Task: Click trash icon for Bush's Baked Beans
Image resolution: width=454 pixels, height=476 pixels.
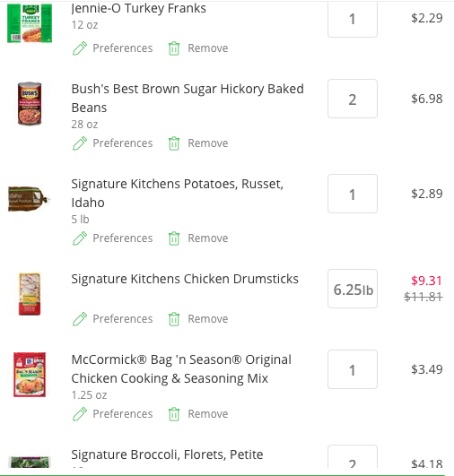Action: click(174, 143)
